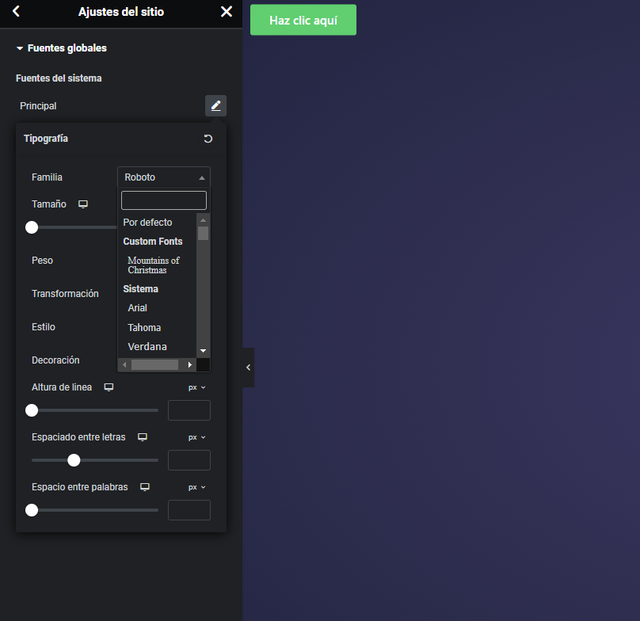Select Verdana from the font list

[147, 347]
